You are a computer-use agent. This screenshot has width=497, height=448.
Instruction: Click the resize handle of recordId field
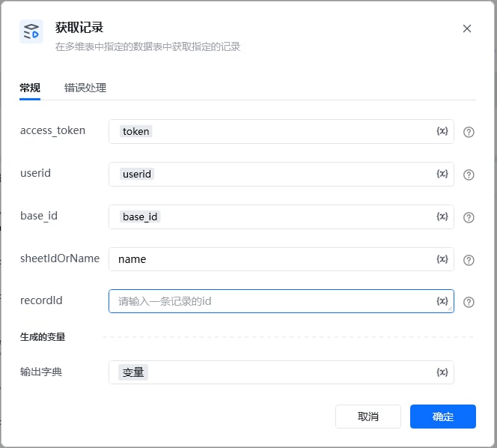click(450, 309)
